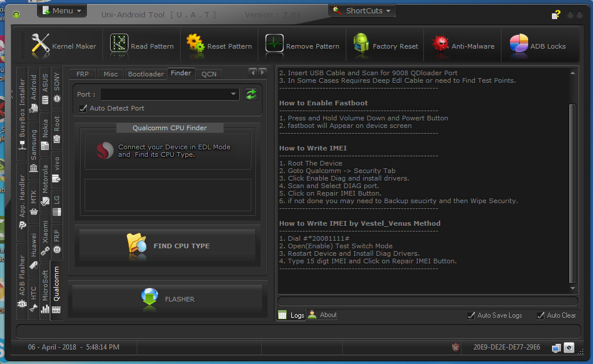Start the Factory Reset tool
593x364 pixels.
coord(385,46)
